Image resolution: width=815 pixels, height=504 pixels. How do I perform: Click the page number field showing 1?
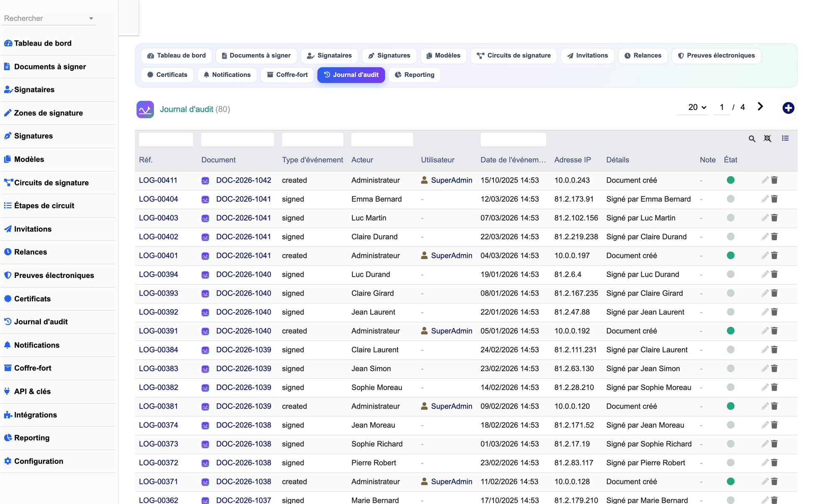(722, 107)
